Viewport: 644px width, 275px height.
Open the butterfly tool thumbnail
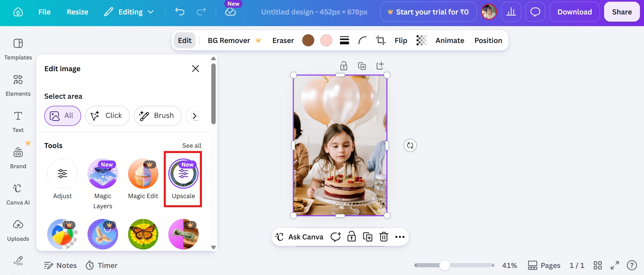pos(143,234)
